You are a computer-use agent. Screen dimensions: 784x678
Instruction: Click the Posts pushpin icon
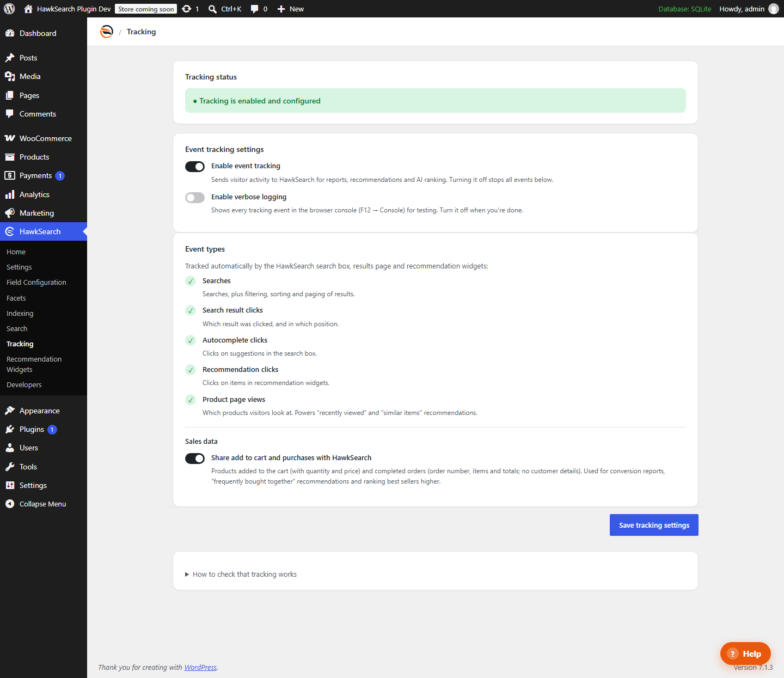coord(10,58)
